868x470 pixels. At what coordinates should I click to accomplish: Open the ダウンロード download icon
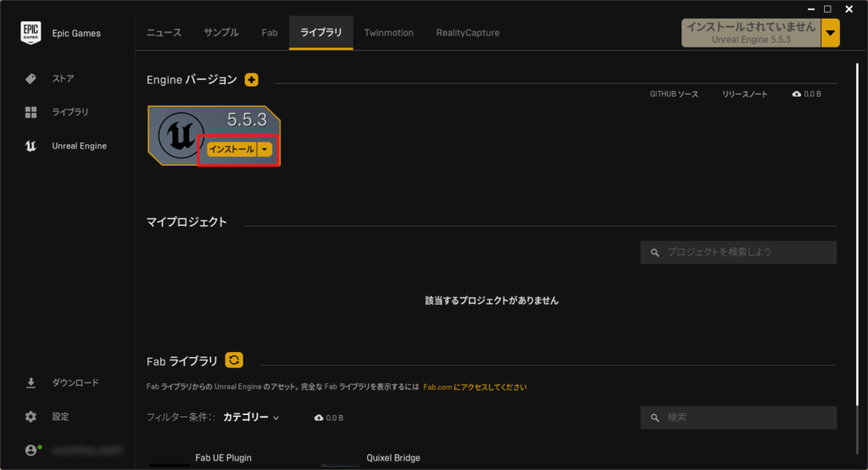(x=31, y=383)
